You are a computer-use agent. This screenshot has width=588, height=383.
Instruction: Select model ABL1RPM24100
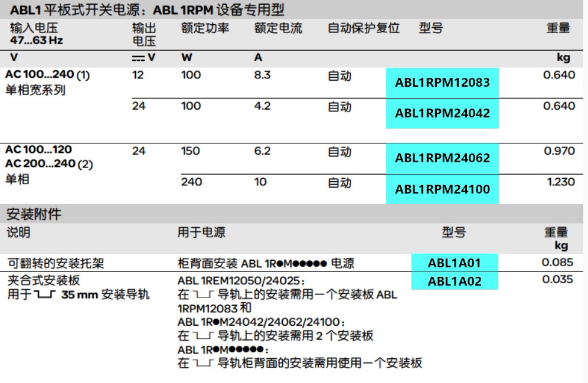coord(443,189)
